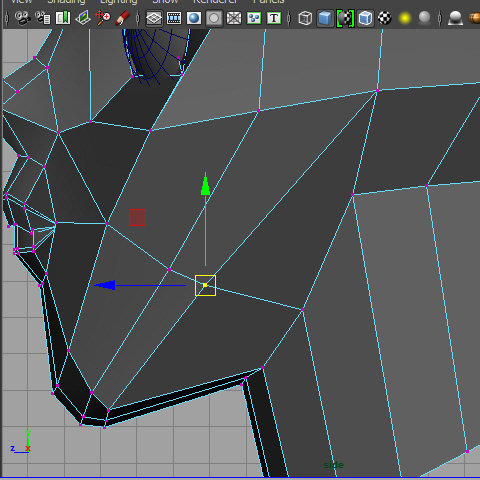The width and height of the screenshot is (480, 480).
Task: Click the Select Camera icon
Action: point(23,18)
